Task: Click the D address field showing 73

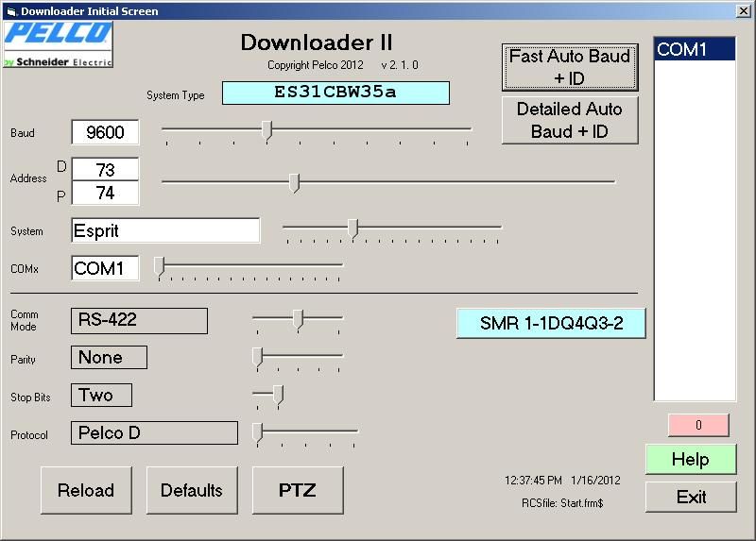Action: [x=105, y=169]
